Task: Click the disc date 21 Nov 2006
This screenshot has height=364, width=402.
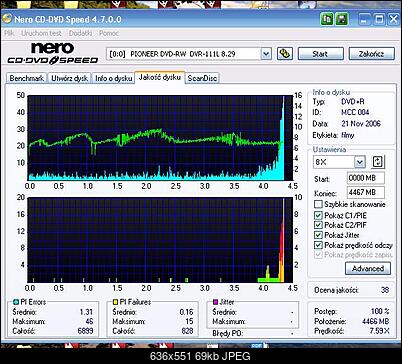Action: 361,124
